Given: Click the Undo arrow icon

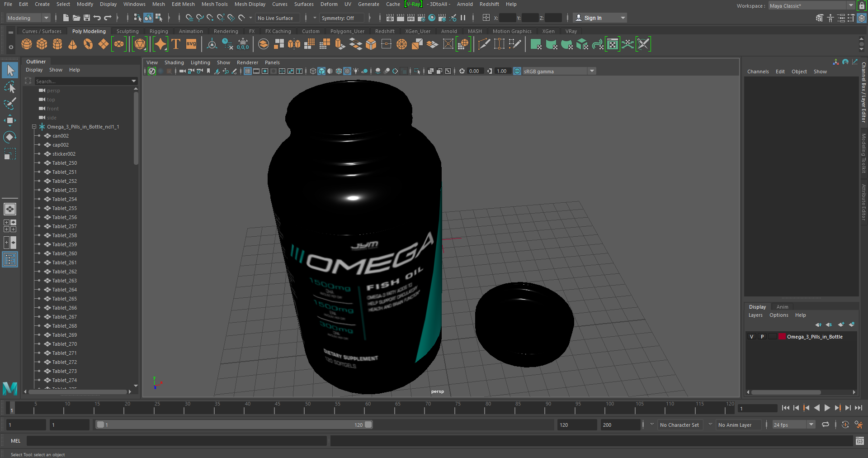Looking at the screenshot, I should 97,18.
